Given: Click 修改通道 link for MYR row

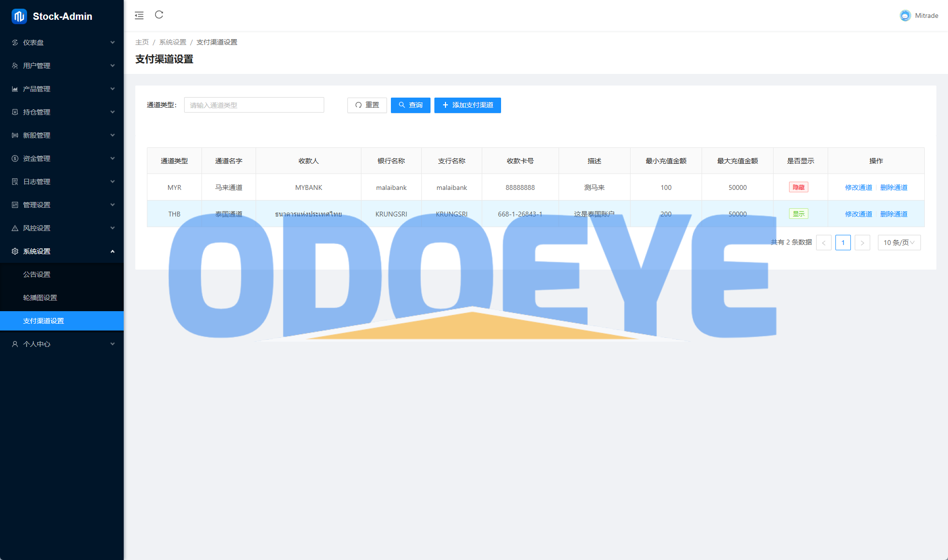Looking at the screenshot, I should coord(858,187).
